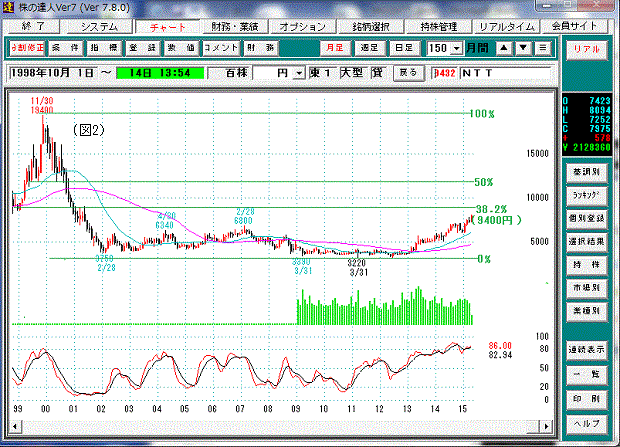Click the 選択結果 button
The image size is (620, 447).
click(587, 241)
